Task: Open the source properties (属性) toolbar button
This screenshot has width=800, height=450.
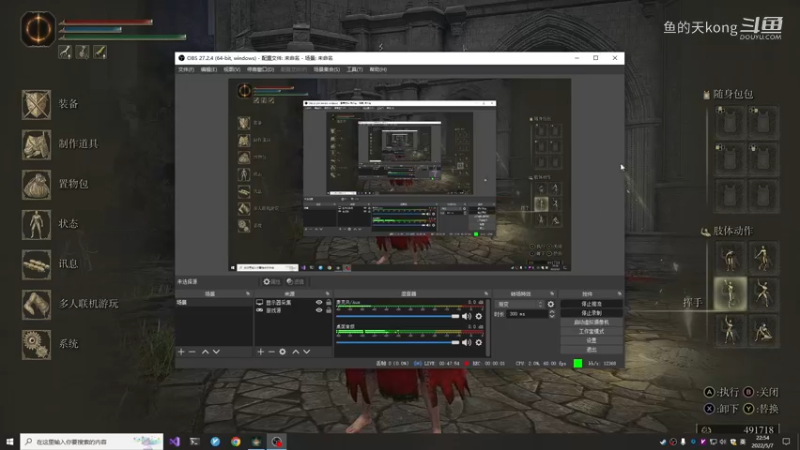Action: pyautogui.click(x=271, y=282)
